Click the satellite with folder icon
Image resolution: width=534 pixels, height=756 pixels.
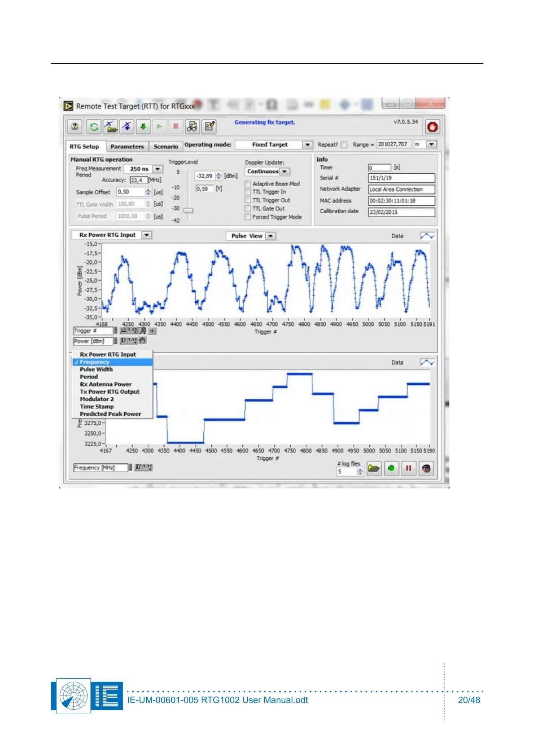tap(110, 127)
